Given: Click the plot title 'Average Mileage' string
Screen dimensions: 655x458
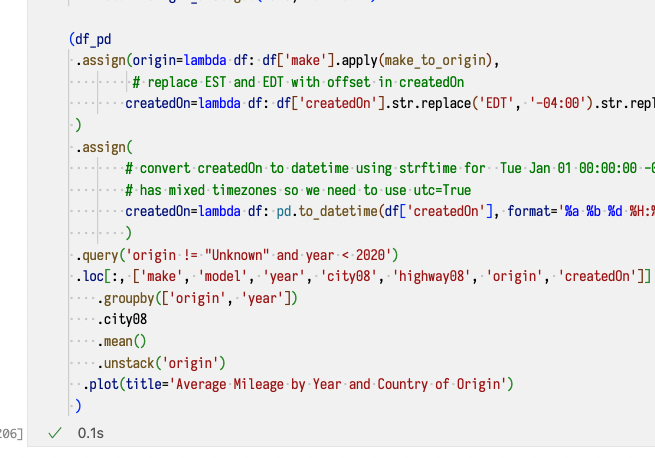Looking at the screenshot, I should 342,384.
